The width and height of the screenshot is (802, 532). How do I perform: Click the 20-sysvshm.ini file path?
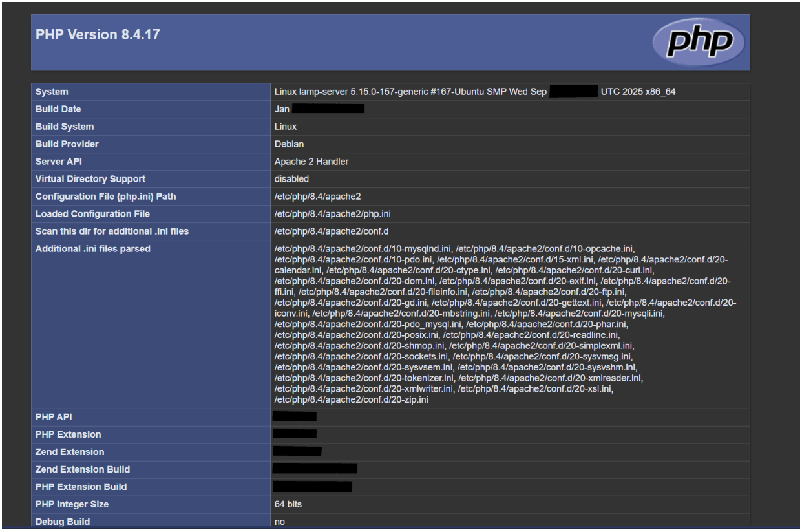pos(547,368)
